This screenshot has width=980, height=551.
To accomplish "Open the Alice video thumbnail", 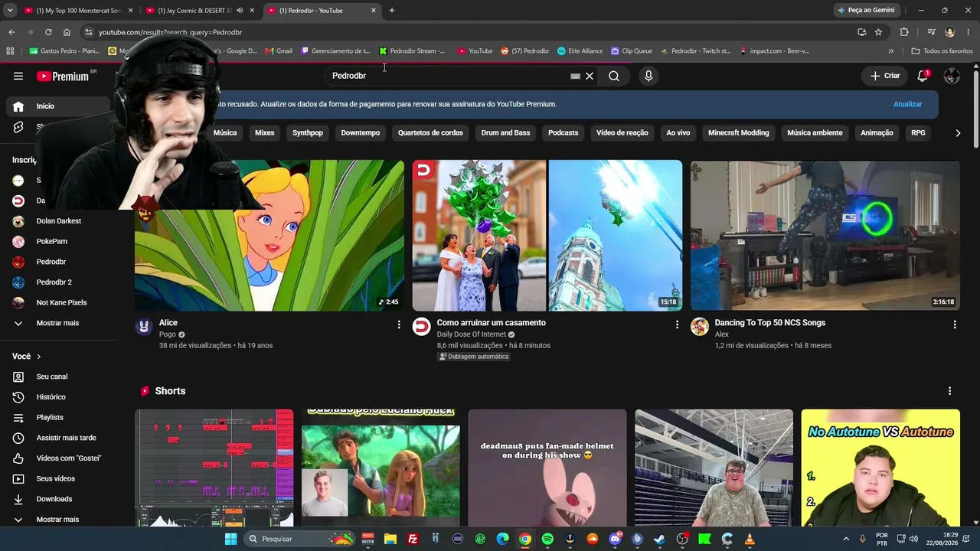I will pyautogui.click(x=269, y=235).
